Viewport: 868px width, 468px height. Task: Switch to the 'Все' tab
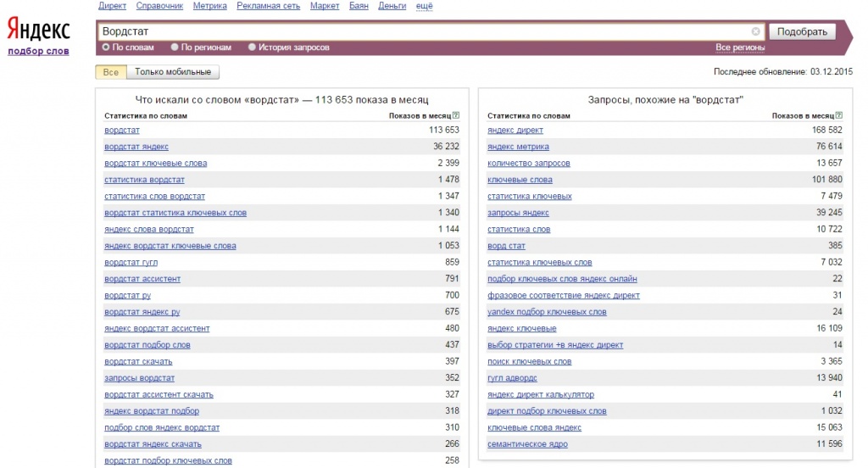(111, 72)
